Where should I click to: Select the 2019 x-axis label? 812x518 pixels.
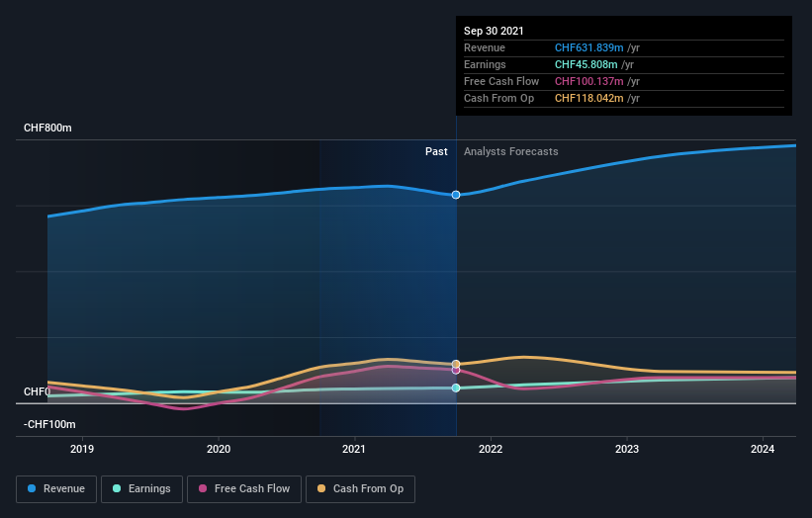[82, 449]
